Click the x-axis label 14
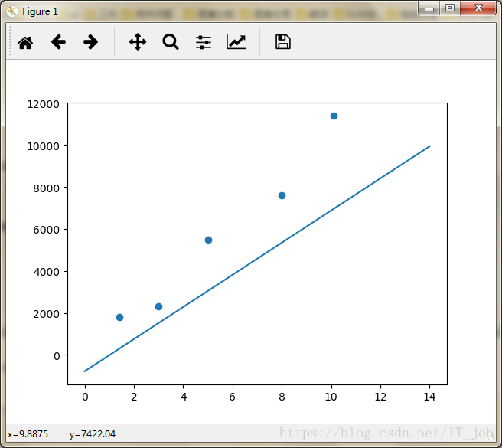This screenshot has width=502, height=448. [429, 397]
